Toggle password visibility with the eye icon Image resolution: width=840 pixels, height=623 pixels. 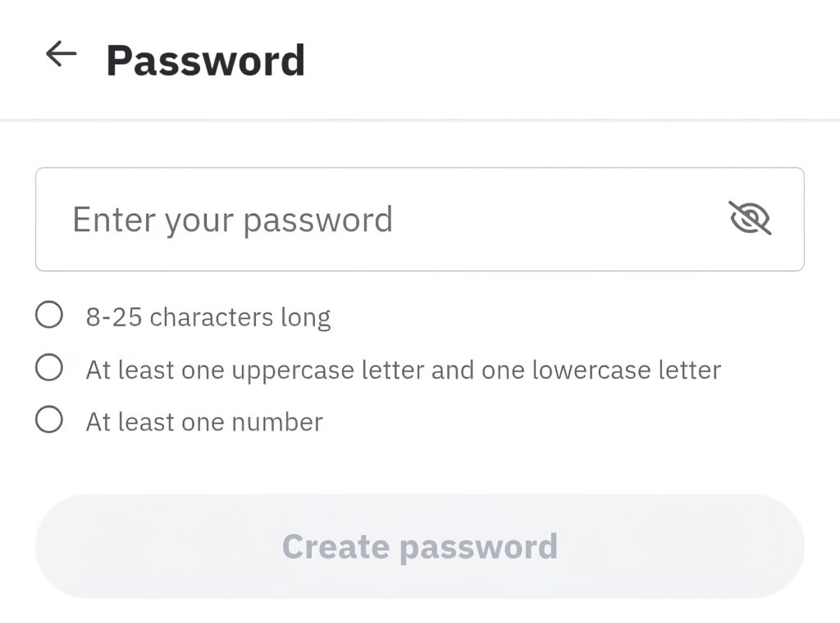pyautogui.click(x=750, y=219)
